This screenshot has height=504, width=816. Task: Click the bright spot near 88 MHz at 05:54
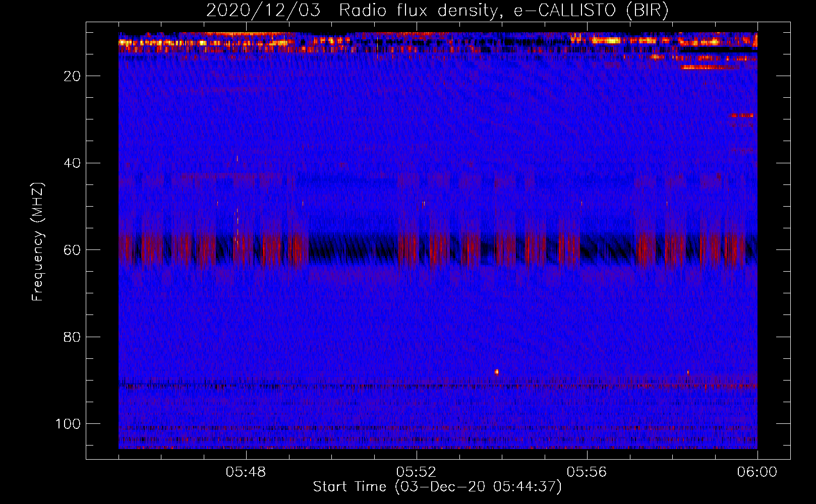[497, 372]
